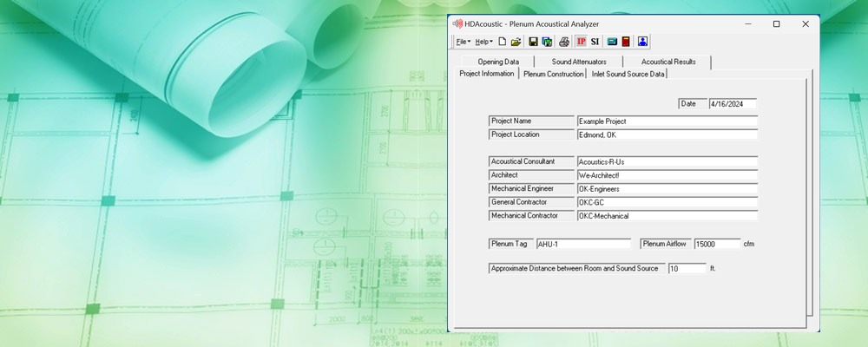
Task: Click the Mechanical Contractor label
Action: tap(531, 216)
